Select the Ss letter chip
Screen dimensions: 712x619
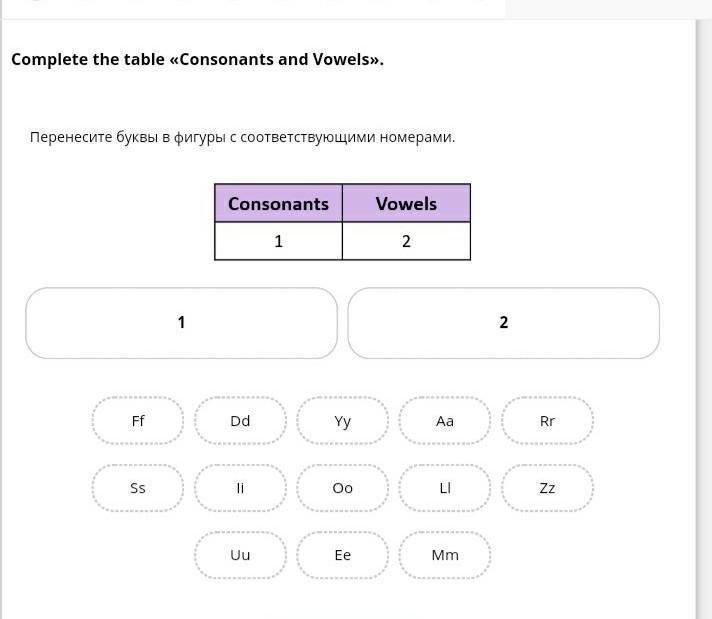pyautogui.click(x=138, y=488)
